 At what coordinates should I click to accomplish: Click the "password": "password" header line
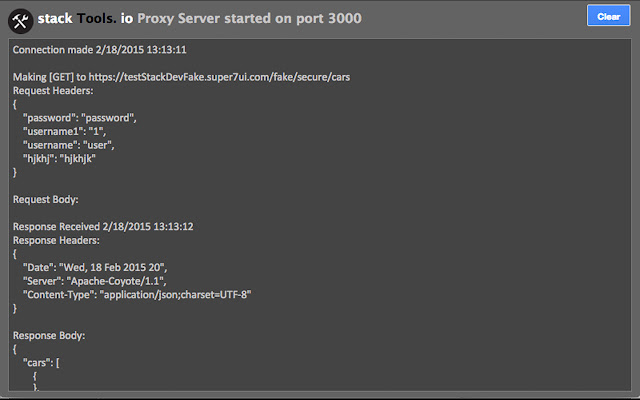point(78,117)
